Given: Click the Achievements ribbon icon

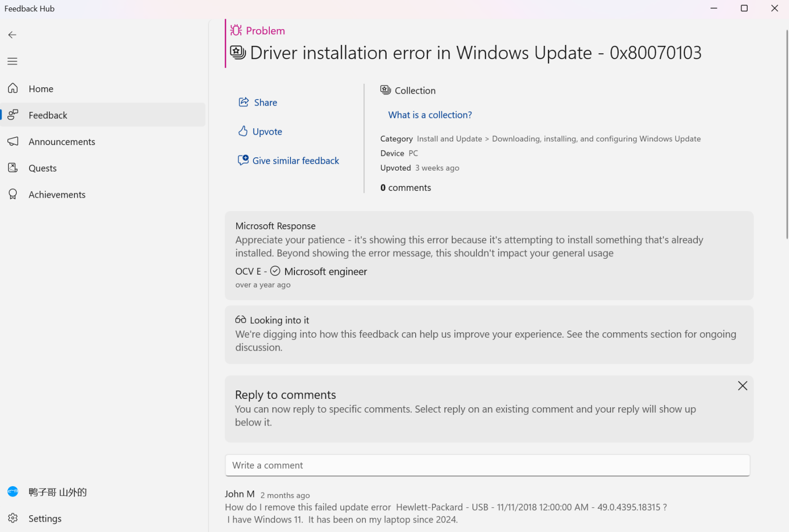Looking at the screenshot, I should (x=13, y=195).
